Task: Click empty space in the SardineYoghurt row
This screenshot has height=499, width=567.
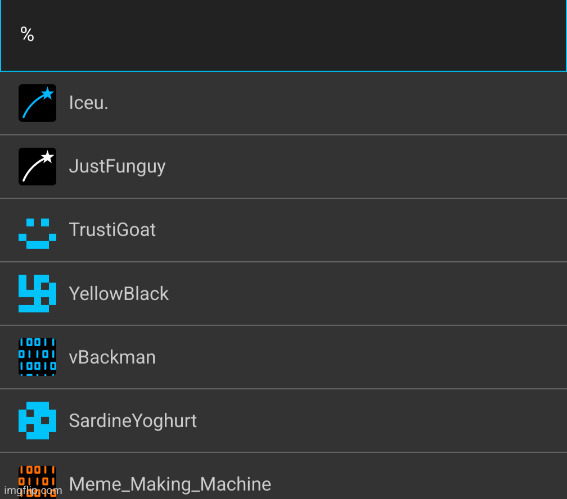Action: (380, 421)
